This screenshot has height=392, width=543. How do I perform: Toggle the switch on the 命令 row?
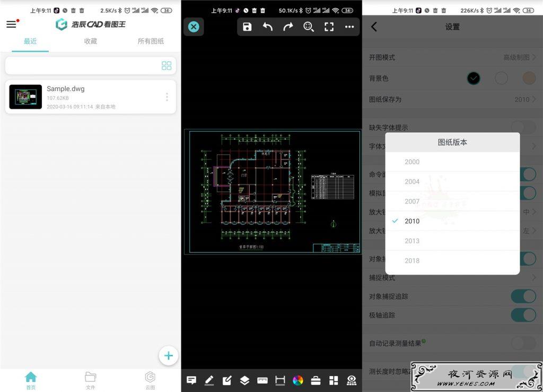pos(528,174)
